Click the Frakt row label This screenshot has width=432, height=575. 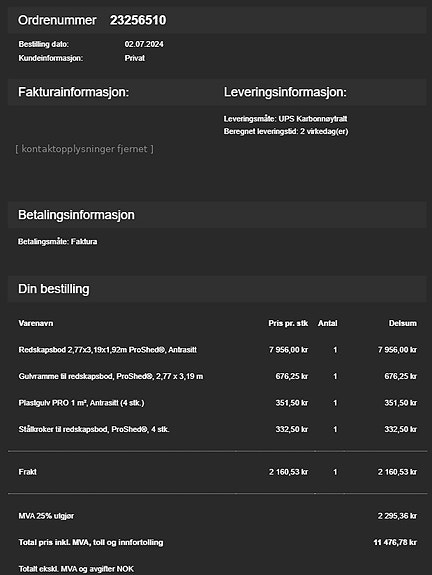28,472
